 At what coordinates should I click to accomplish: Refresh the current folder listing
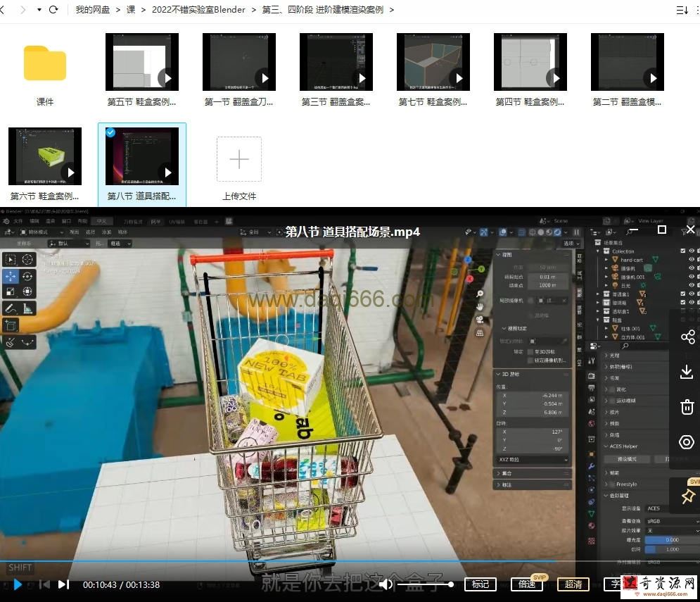(53, 9)
